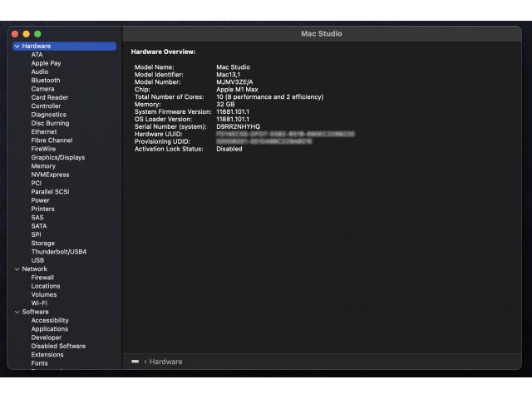The image size is (532, 399).
Task: Open the SPI entry
Action: click(36, 234)
